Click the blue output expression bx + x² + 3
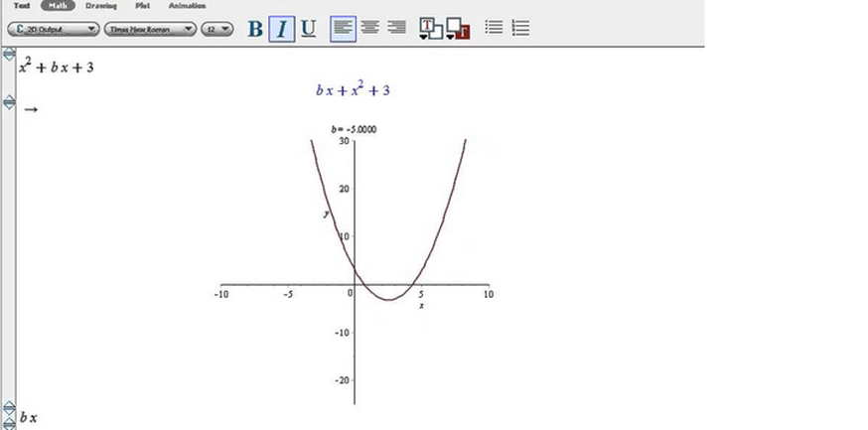 tap(353, 89)
